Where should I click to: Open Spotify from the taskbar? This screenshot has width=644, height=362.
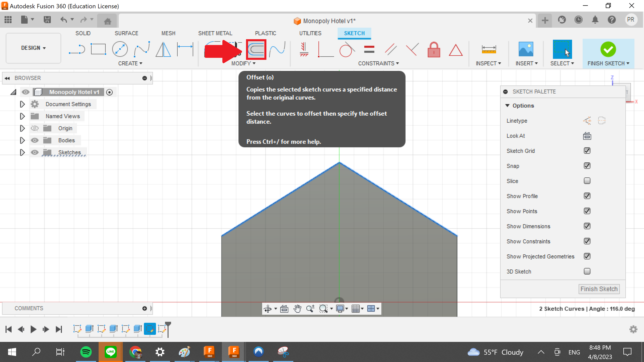(86, 352)
